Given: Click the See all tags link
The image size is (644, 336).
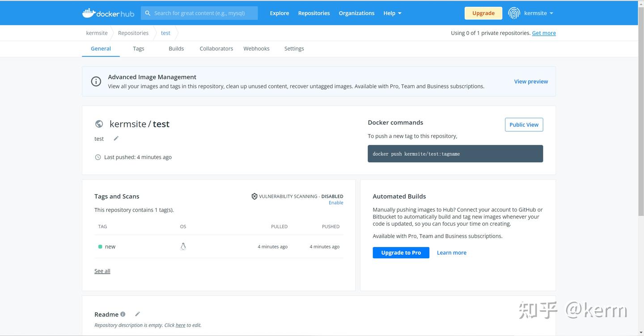Looking at the screenshot, I should click(102, 271).
